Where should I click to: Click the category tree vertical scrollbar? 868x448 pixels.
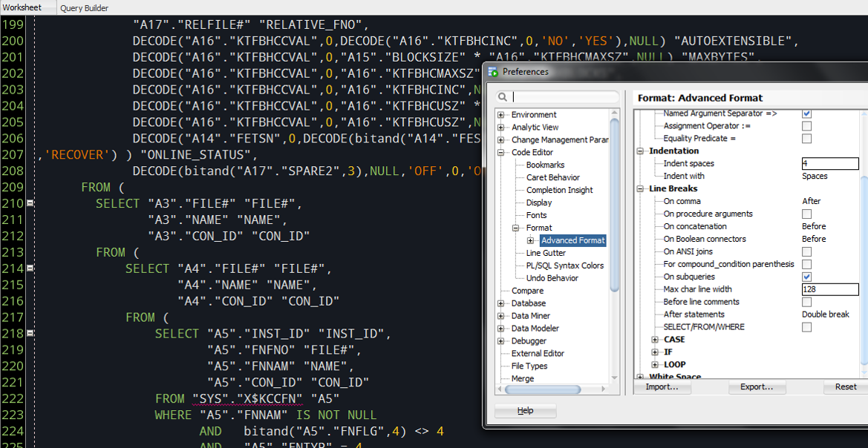coord(615,205)
